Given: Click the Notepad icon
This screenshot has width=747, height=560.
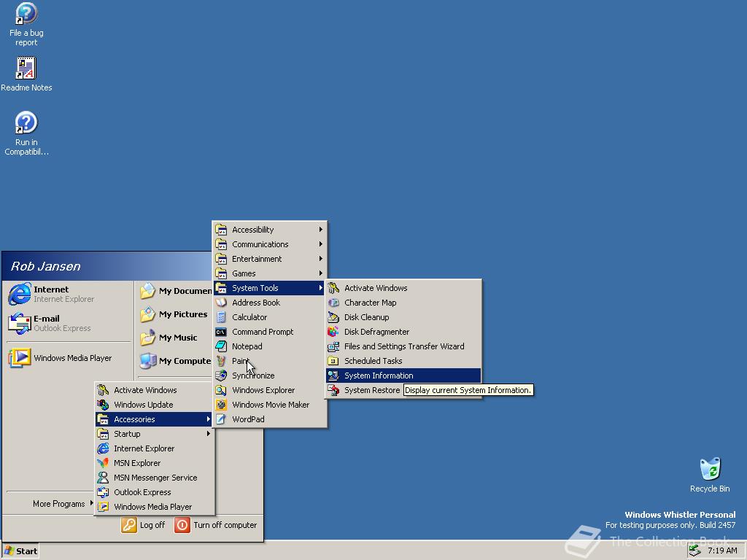Looking at the screenshot, I should (221, 346).
